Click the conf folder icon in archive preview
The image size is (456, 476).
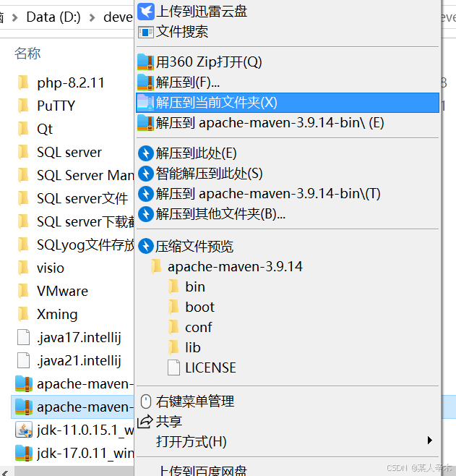(x=173, y=327)
